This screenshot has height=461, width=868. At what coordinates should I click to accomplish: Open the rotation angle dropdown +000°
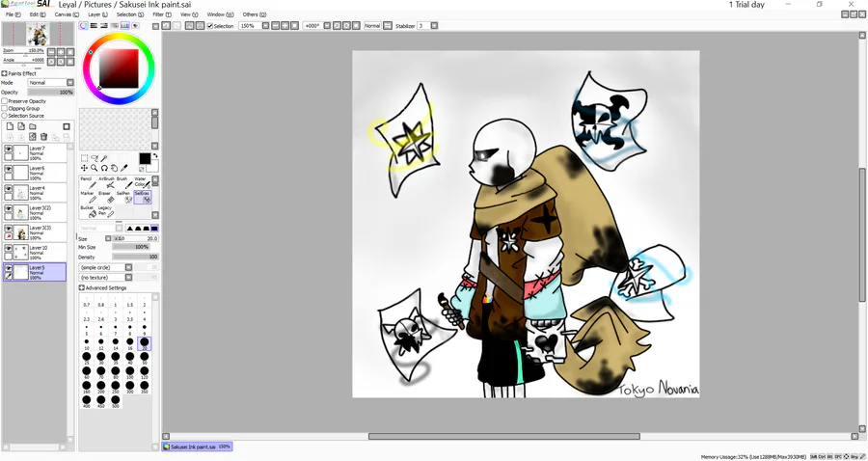(x=327, y=26)
